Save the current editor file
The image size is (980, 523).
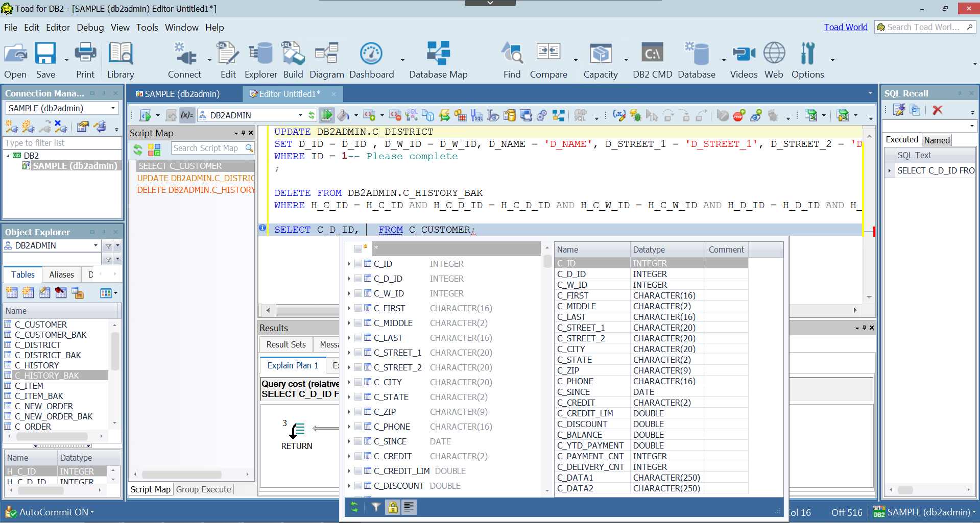[45, 60]
